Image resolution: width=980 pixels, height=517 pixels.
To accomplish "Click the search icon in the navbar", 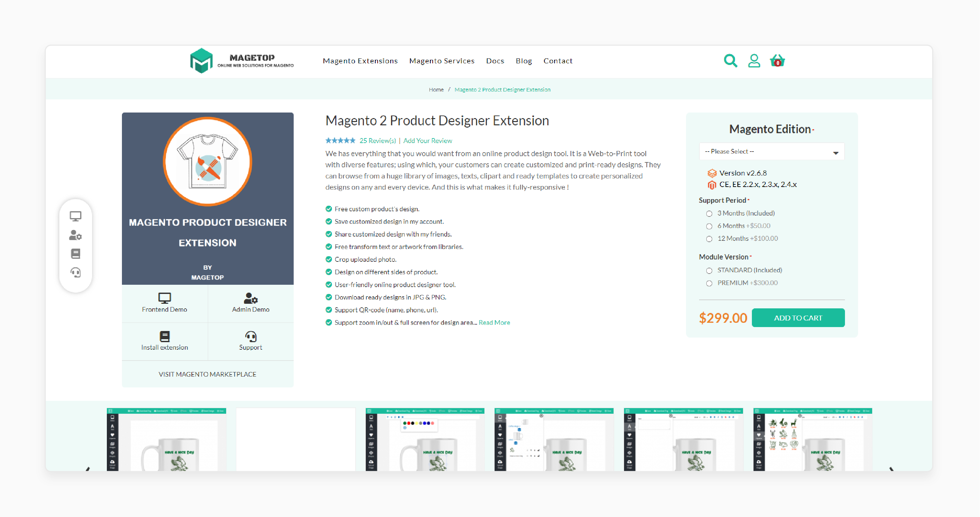I will tap(731, 61).
